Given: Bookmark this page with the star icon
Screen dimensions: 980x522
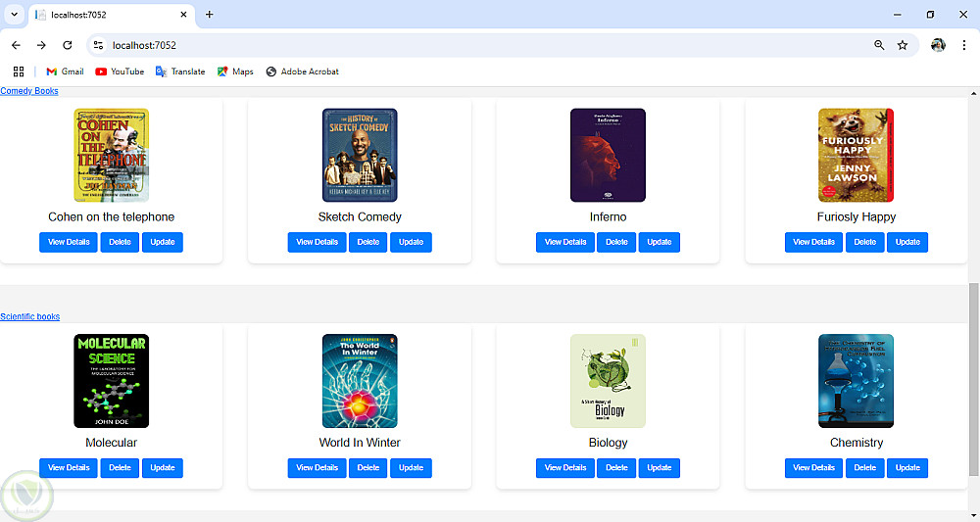Looking at the screenshot, I should (x=902, y=45).
